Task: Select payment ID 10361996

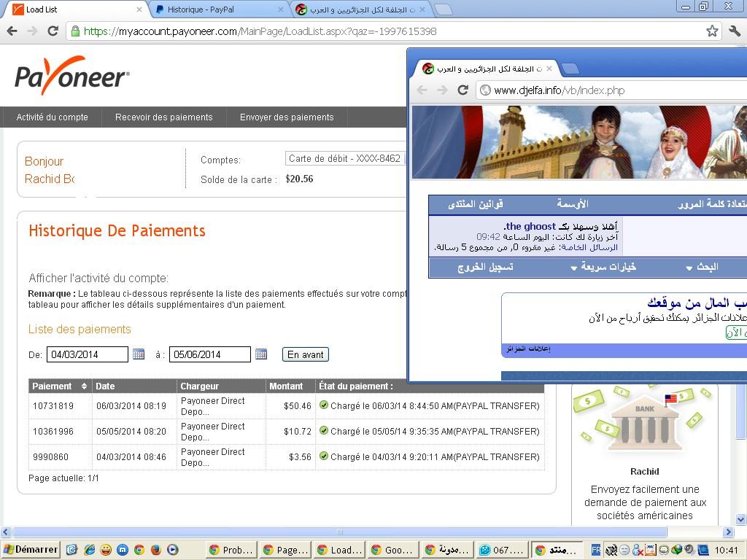Action: coord(53,432)
